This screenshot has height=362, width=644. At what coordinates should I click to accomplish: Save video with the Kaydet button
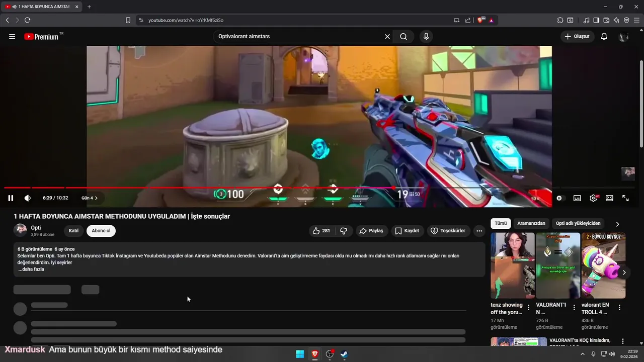click(x=407, y=231)
